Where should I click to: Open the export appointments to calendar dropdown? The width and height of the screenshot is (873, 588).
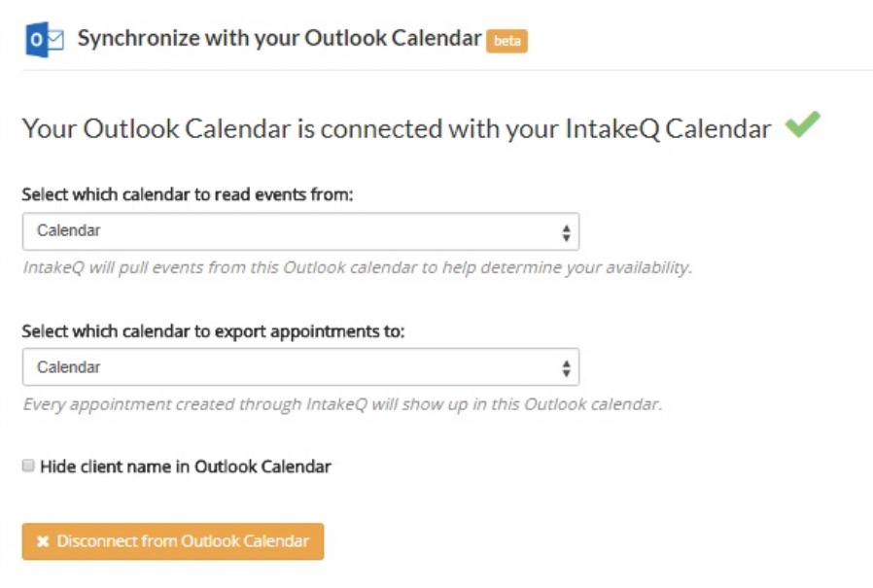point(300,367)
